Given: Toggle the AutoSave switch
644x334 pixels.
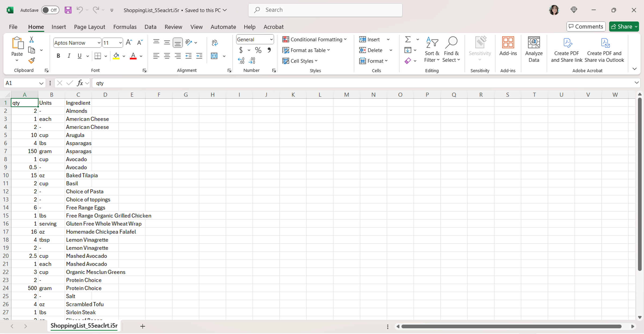Looking at the screenshot, I should coord(50,10).
